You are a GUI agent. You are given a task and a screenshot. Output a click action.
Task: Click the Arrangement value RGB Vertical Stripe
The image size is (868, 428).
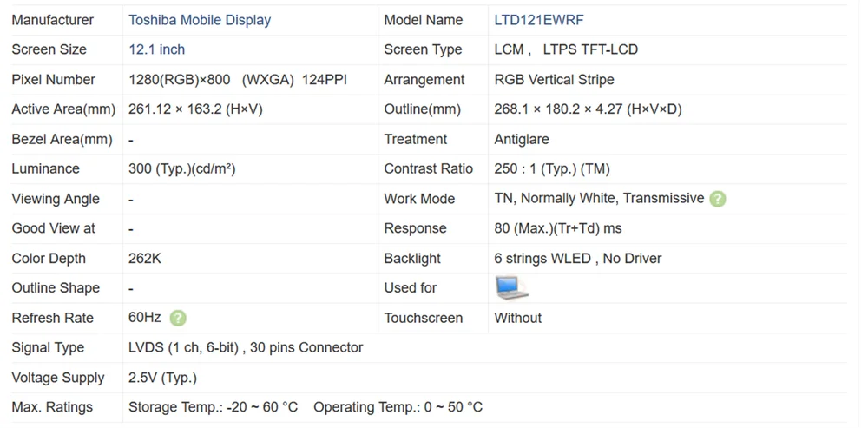click(554, 80)
